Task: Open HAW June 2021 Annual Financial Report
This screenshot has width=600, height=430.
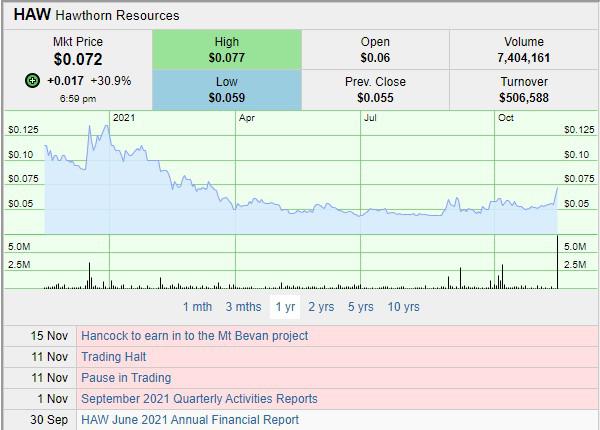Action: (189, 420)
